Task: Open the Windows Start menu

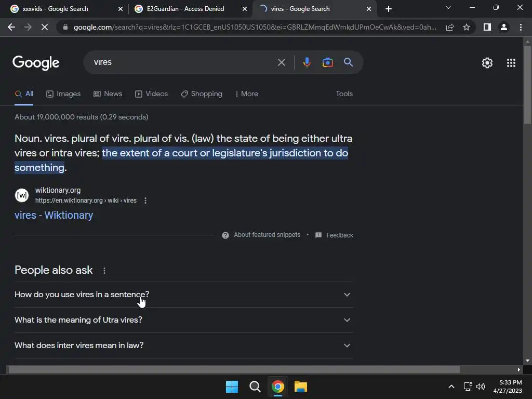Action: click(232, 387)
